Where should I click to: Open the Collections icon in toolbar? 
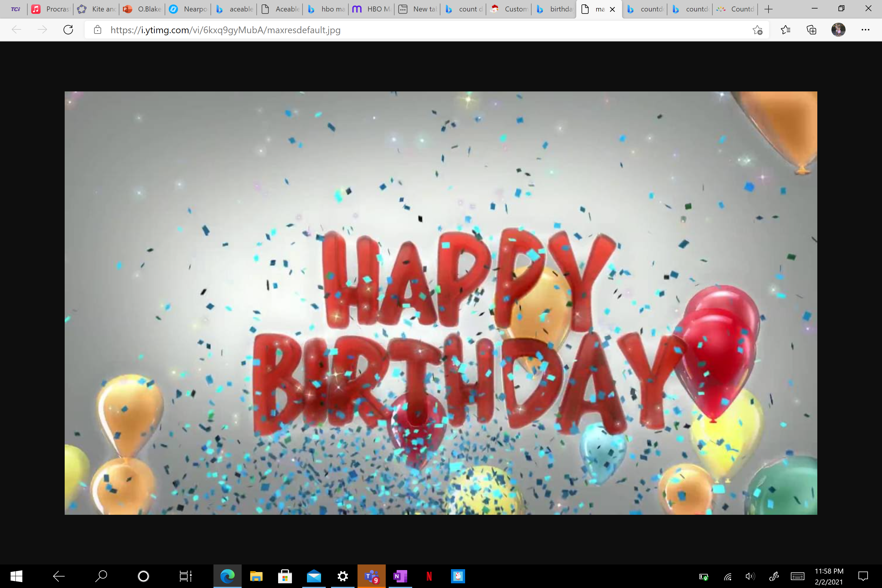(811, 30)
